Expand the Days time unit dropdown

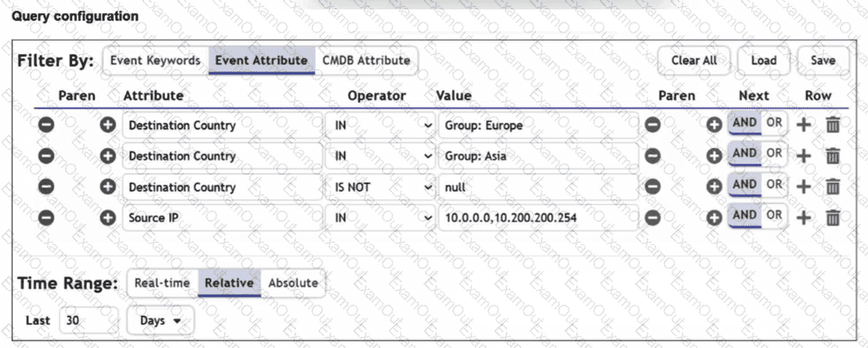coord(160,321)
